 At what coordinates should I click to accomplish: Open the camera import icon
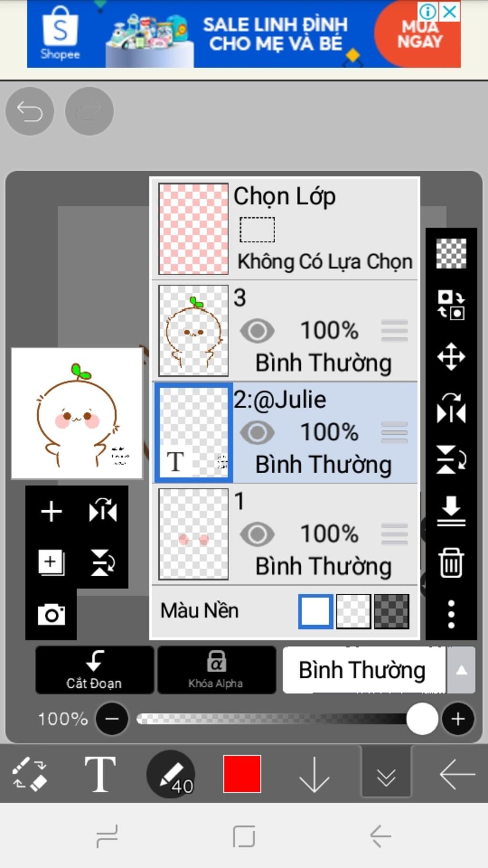tap(51, 614)
